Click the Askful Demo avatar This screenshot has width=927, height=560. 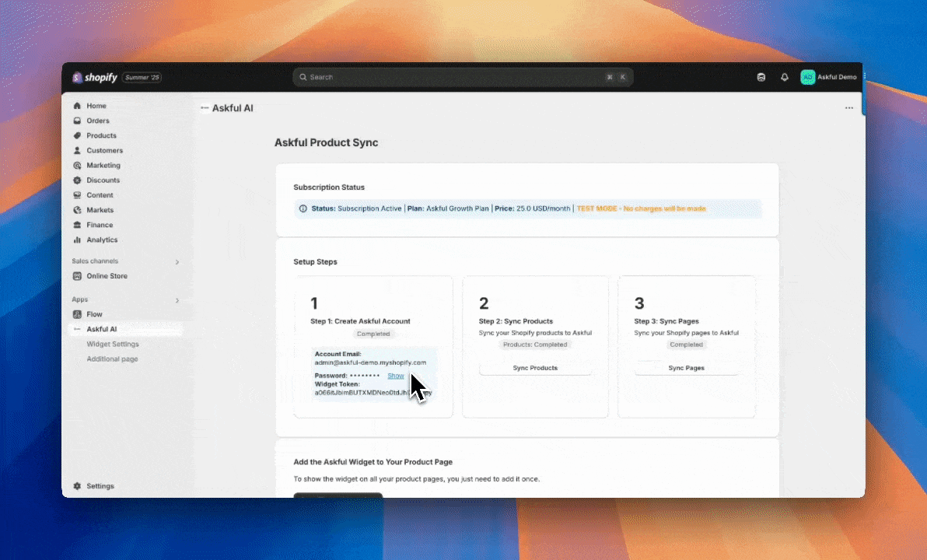pyautogui.click(x=807, y=77)
